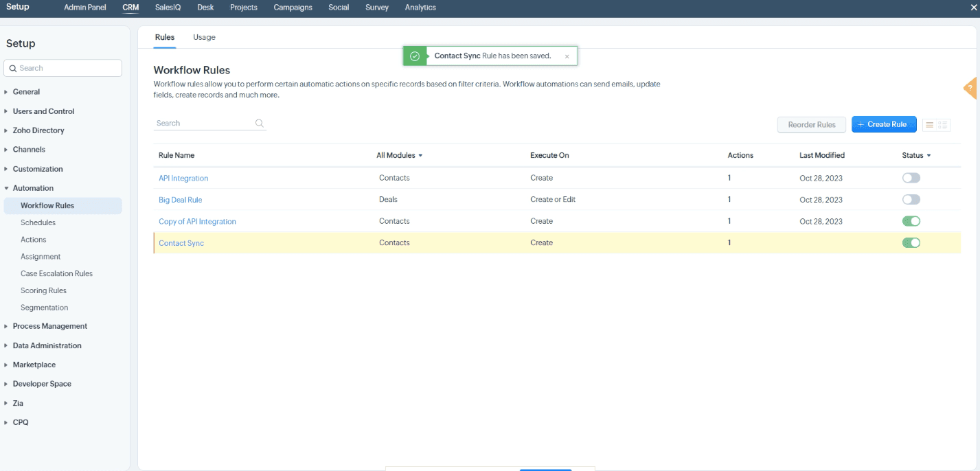Select the Scoring Rules sidebar item

click(x=43, y=290)
